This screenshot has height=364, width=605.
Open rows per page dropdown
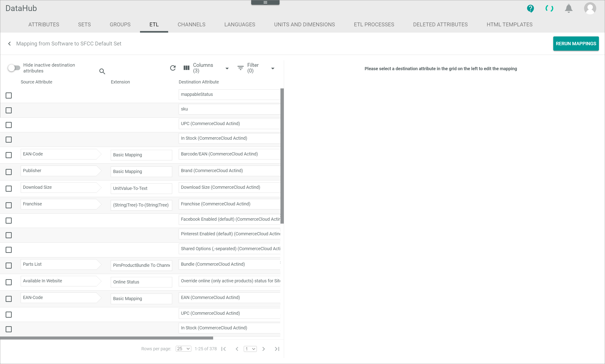183,349
